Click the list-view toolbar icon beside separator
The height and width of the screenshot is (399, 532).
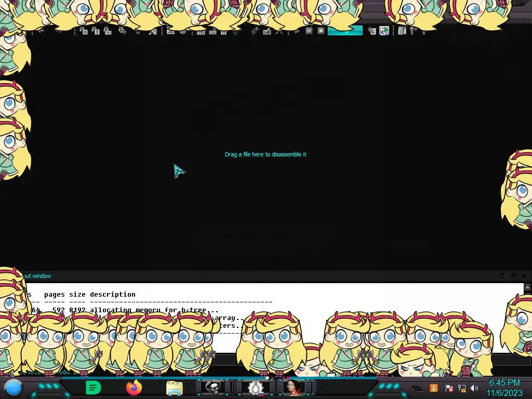pos(402,31)
